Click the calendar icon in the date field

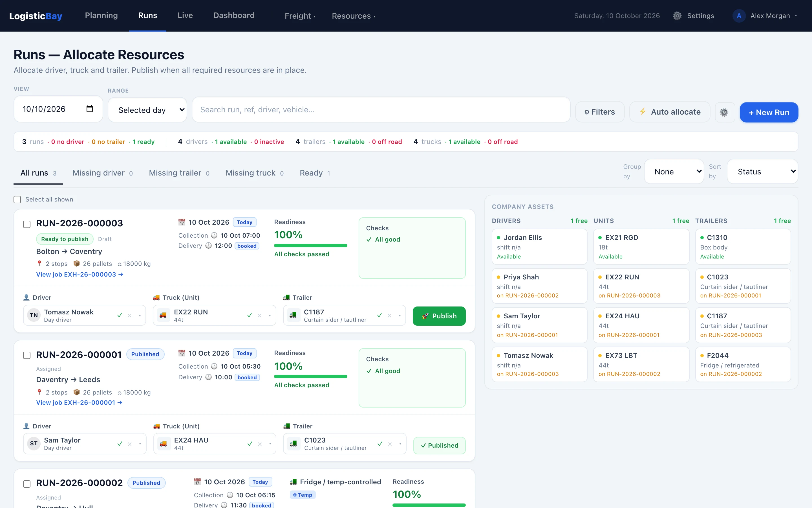tap(90, 109)
